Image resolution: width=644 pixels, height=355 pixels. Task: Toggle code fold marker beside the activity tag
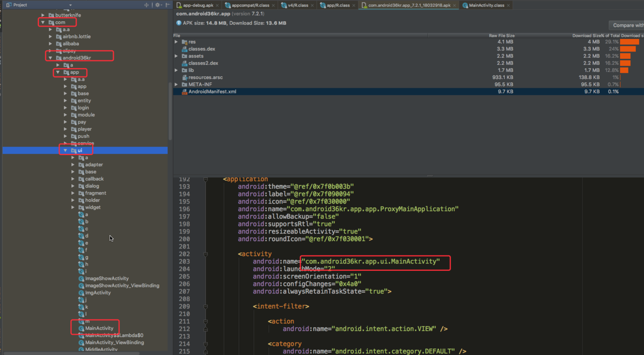[x=206, y=254]
